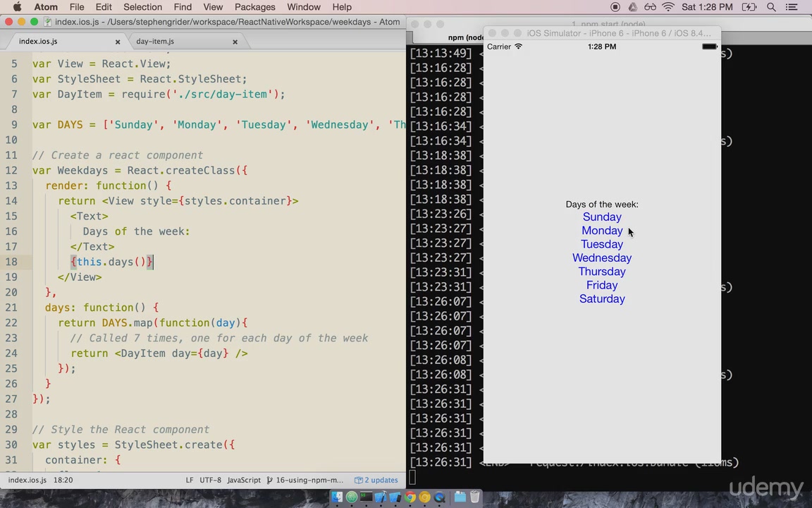Open Spotlight search magnifier
Image resolution: width=812 pixels, height=508 pixels.
pos(771,7)
